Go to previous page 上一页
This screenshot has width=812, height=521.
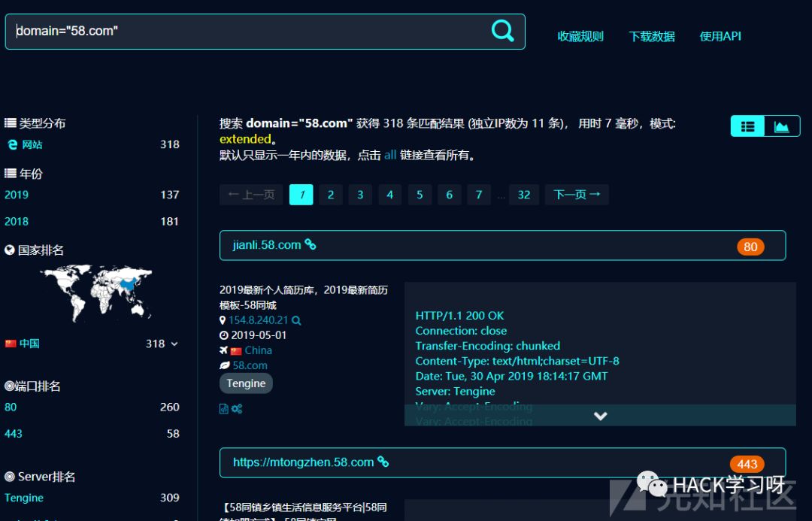[251, 195]
